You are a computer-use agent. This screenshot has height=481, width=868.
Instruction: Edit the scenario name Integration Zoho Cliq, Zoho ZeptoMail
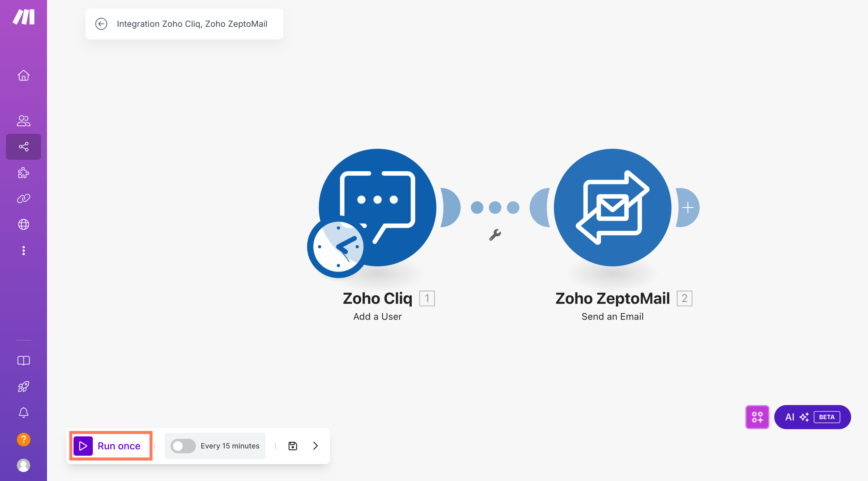(x=192, y=24)
